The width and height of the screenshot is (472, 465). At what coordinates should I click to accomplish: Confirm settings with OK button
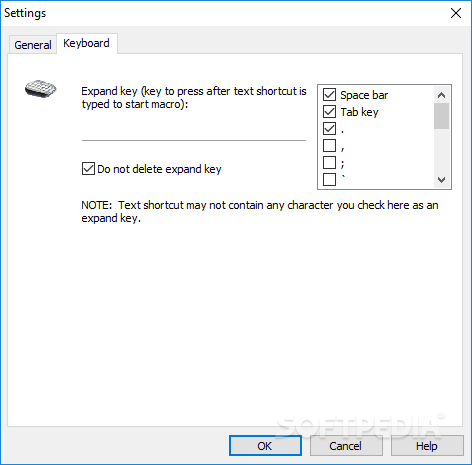265,446
